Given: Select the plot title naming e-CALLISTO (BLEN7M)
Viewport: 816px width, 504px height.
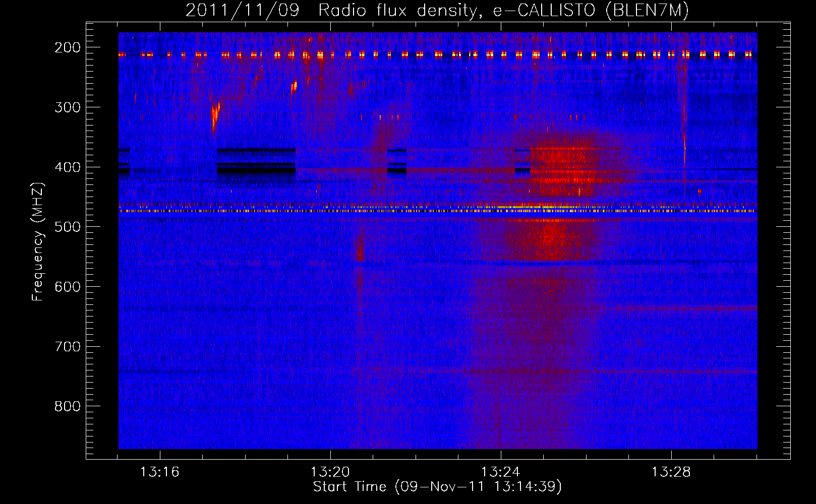Looking at the screenshot, I should (x=437, y=10).
